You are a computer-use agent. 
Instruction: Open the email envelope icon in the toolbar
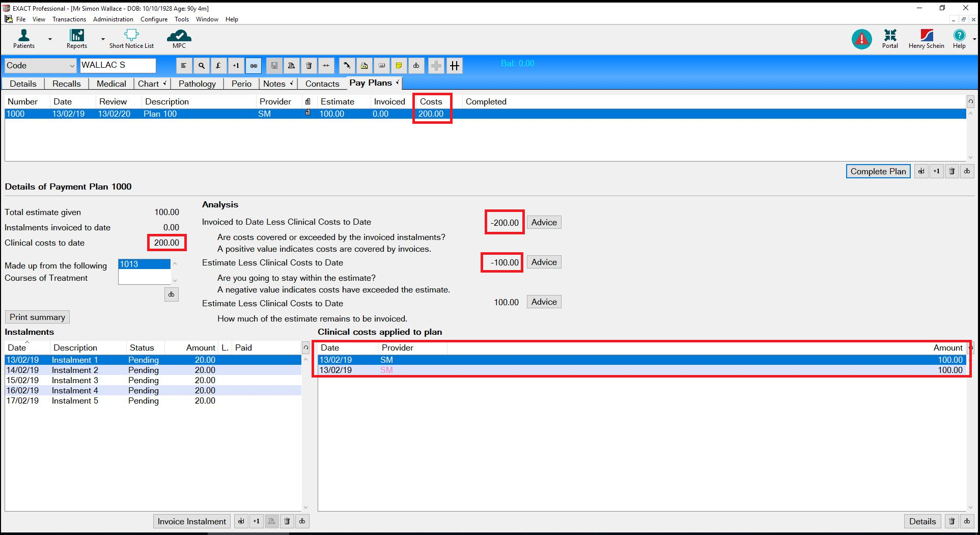364,65
